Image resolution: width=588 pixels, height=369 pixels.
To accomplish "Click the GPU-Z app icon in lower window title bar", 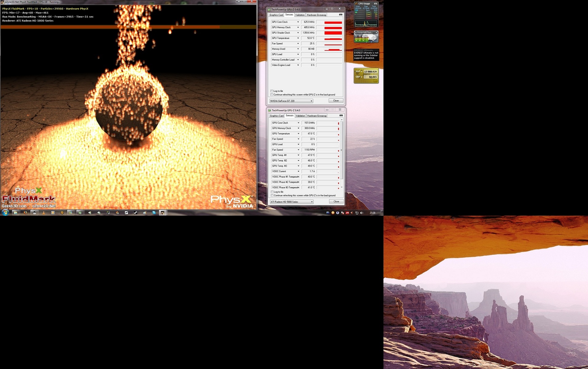I will [x=269, y=110].
